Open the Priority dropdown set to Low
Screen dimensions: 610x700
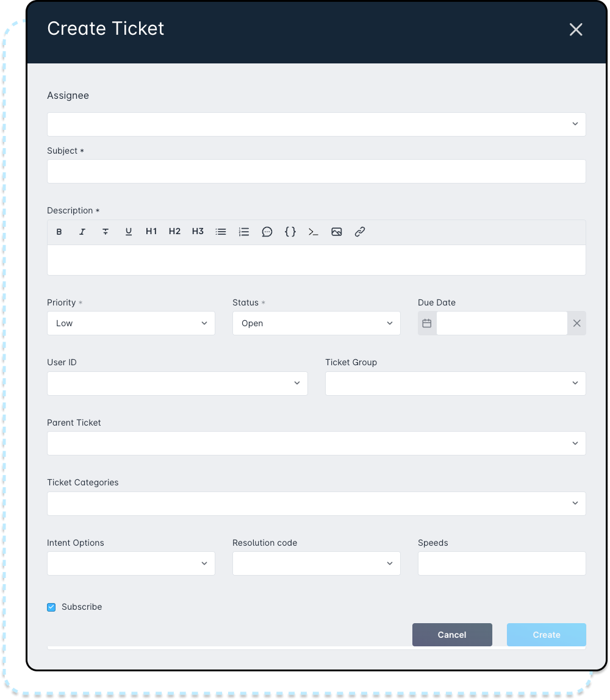131,323
